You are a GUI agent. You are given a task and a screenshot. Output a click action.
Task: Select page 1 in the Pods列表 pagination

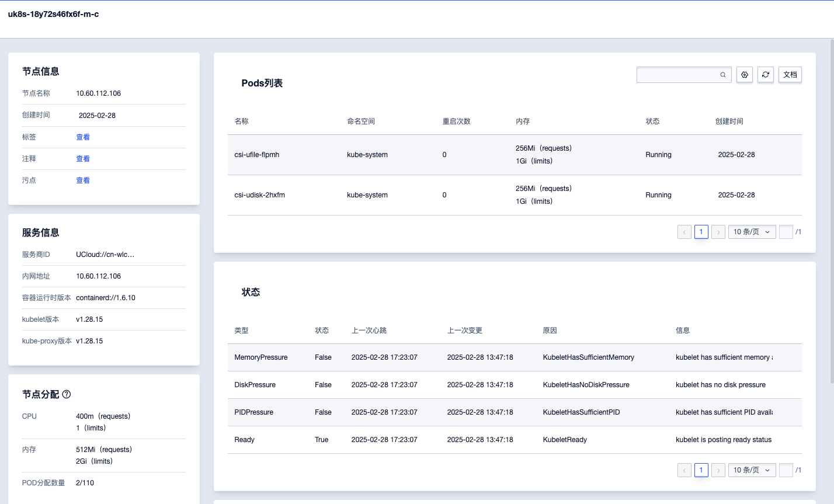[x=701, y=232]
